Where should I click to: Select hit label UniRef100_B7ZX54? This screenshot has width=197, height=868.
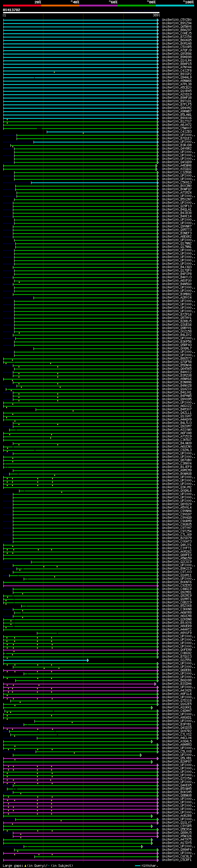177,37
